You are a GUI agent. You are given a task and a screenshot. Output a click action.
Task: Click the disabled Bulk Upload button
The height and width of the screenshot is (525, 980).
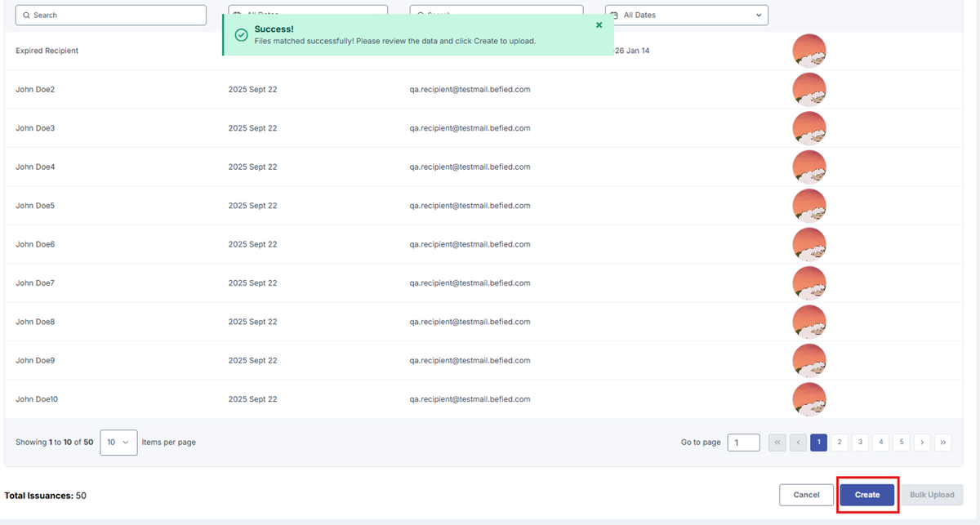click(x=932, y=495)
